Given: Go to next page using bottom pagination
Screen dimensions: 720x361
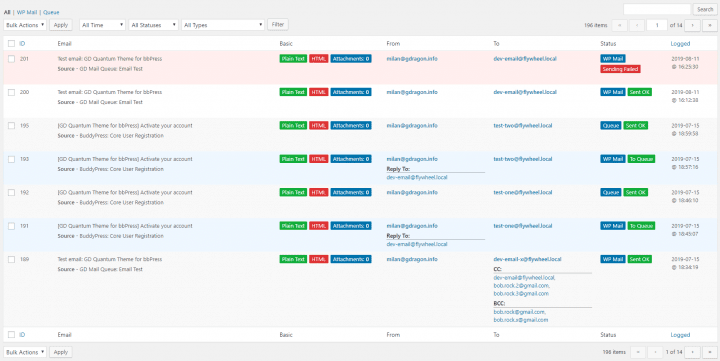Looking at the screenshot, I should (x=692, y=352).
